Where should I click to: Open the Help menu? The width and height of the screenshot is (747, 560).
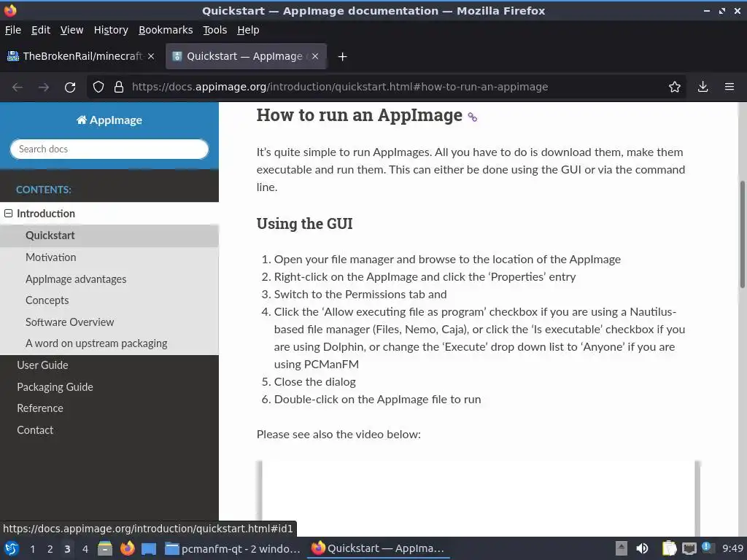[248, 30]
